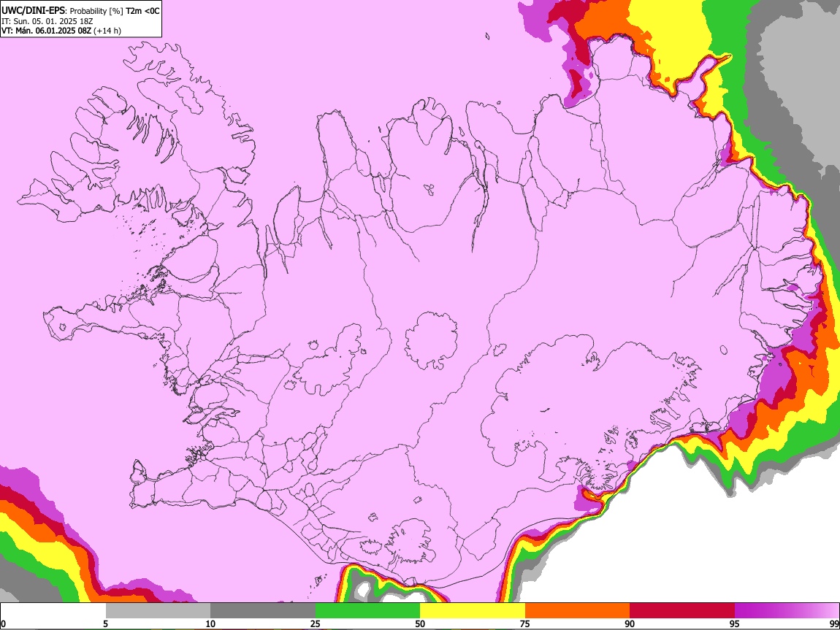Click the dark gray 10–25 legend swatch
Screen dimensions: 840x630
click(263, 610)
